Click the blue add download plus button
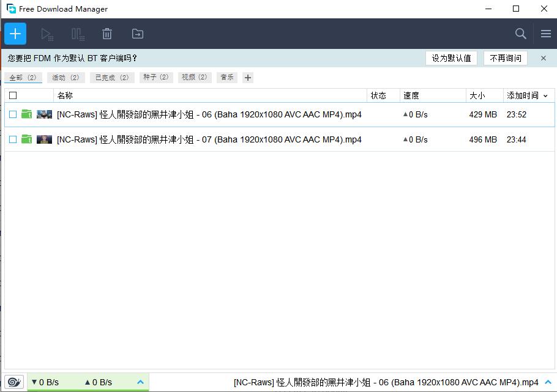 pyautogui.click(x=15, y=34)
